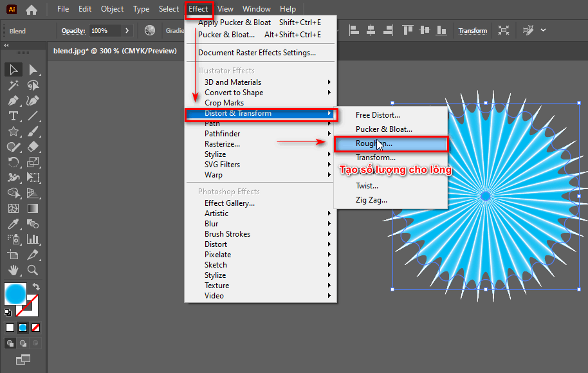
Task: Expand the Opacity value dropdown arrow
Action: coord(127,30)
